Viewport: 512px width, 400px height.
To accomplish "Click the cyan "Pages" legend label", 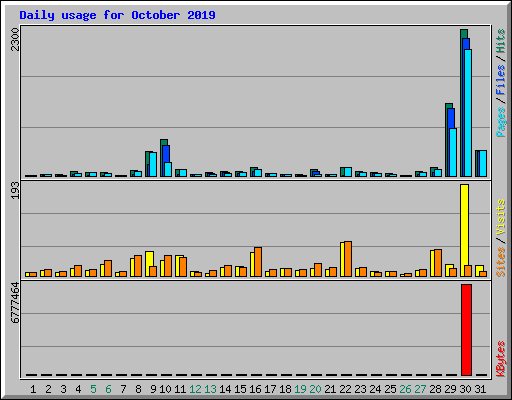I will pos(501,122).
